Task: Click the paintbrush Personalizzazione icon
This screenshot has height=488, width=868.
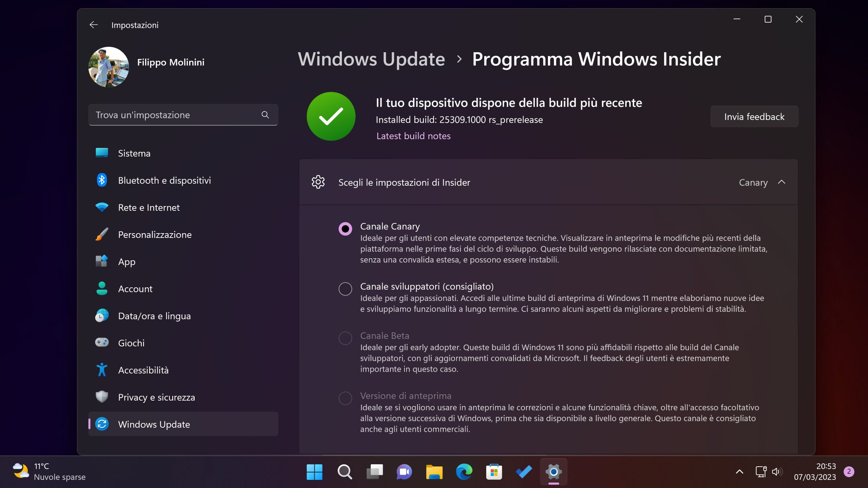Action: pyautogui.click(x=102, y=234)
